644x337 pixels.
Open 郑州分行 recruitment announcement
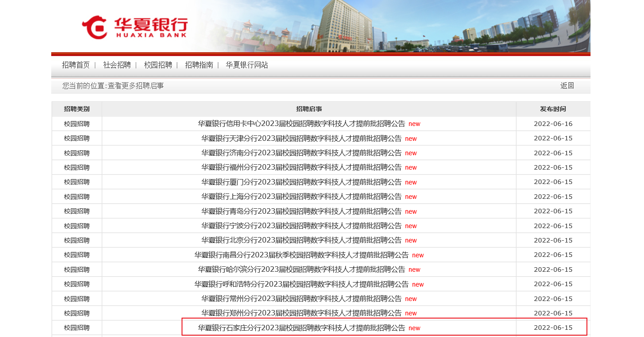point(302,313)
